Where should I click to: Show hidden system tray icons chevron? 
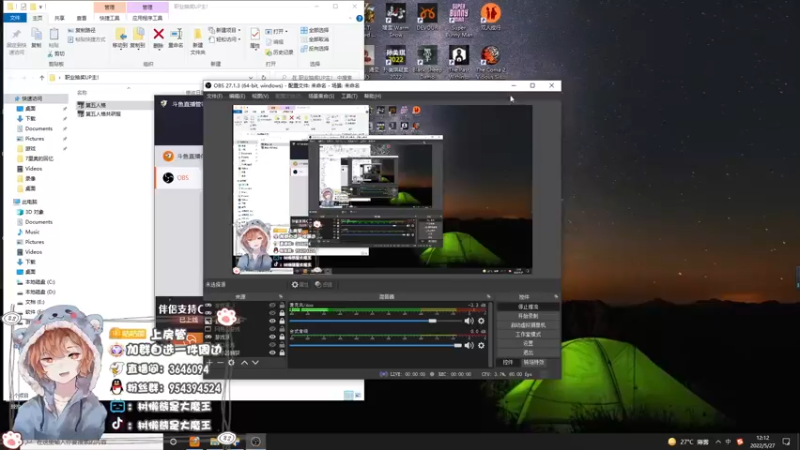click(718, 442)
